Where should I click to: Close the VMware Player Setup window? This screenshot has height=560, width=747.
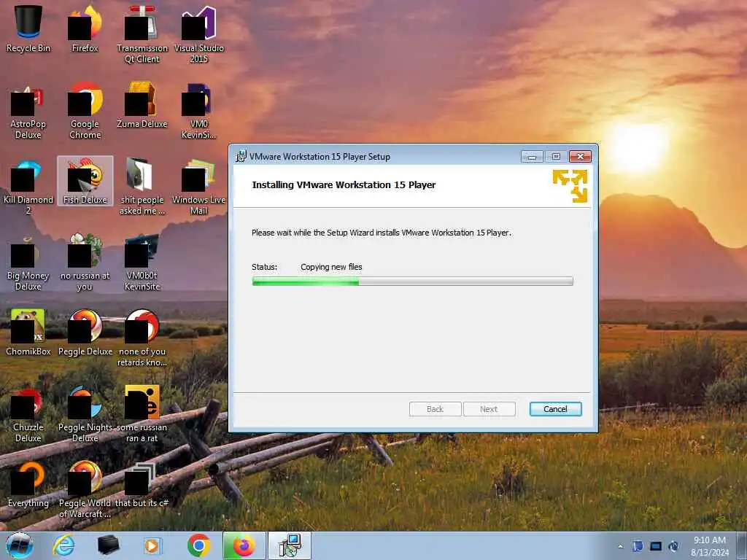coord(580,156)
